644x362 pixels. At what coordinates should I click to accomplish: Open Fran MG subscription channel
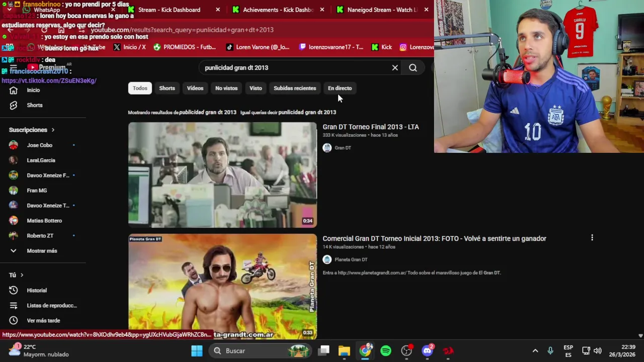coord(37,190)
